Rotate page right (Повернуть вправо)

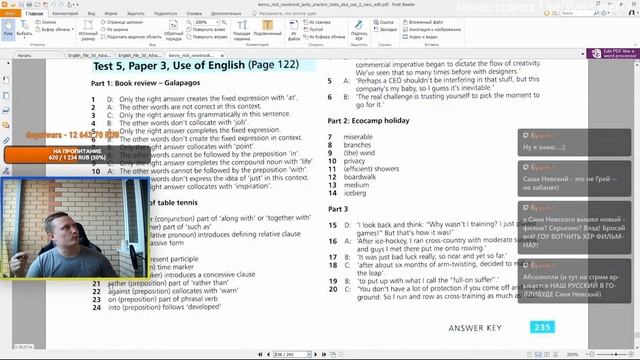click(x=207, y=37)
